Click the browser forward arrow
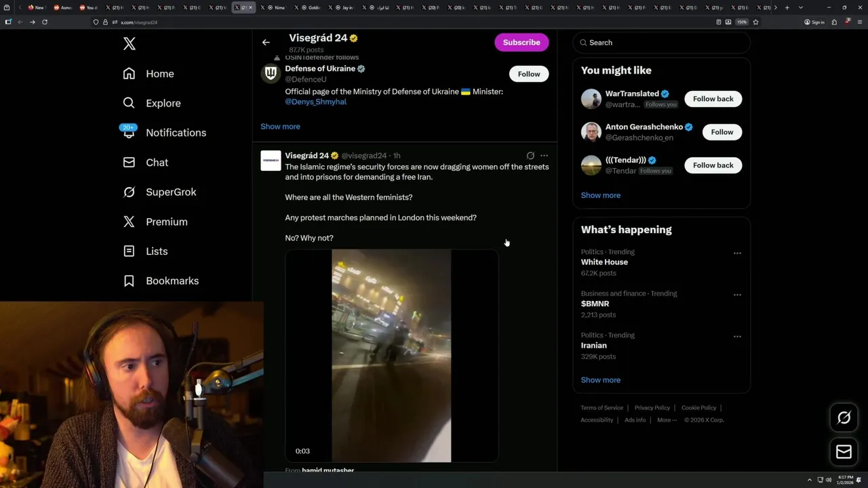868x488 pixels. pos(32,22)
